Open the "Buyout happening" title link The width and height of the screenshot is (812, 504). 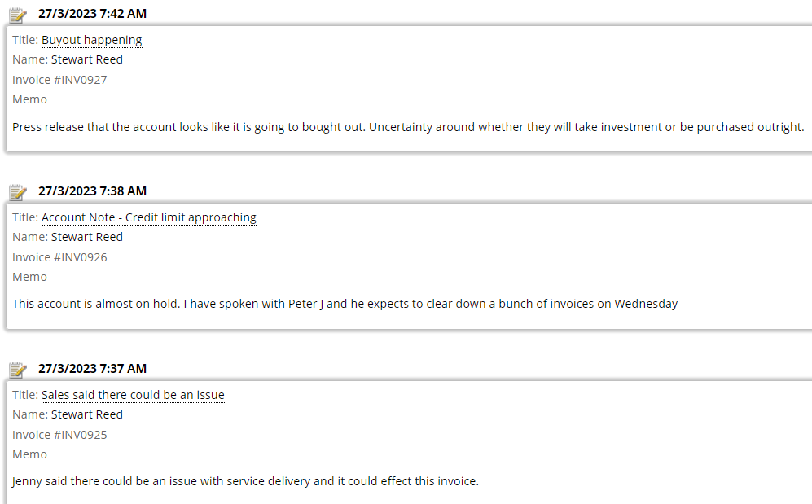click(91, 40)
